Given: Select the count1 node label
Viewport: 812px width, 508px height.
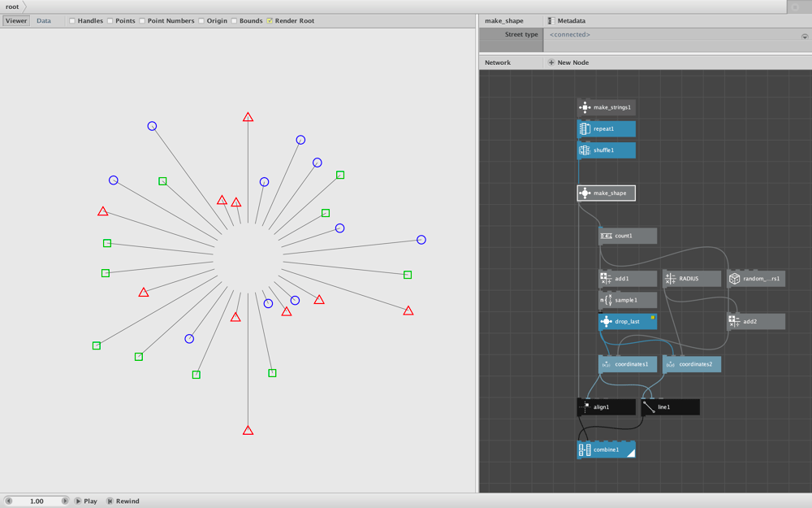Looking at the screenshot, I should [x=624, y=236].
